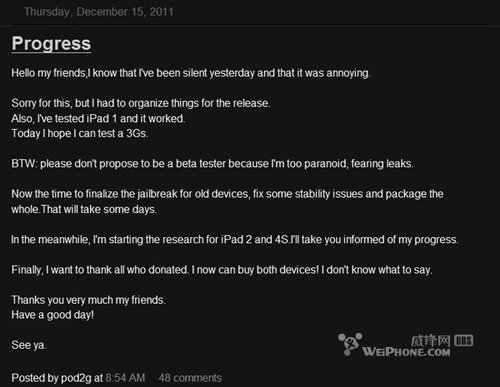This screenshot has width=500, height=387.
Task: Click the Thanks you very much line
Action: (88, 300)
